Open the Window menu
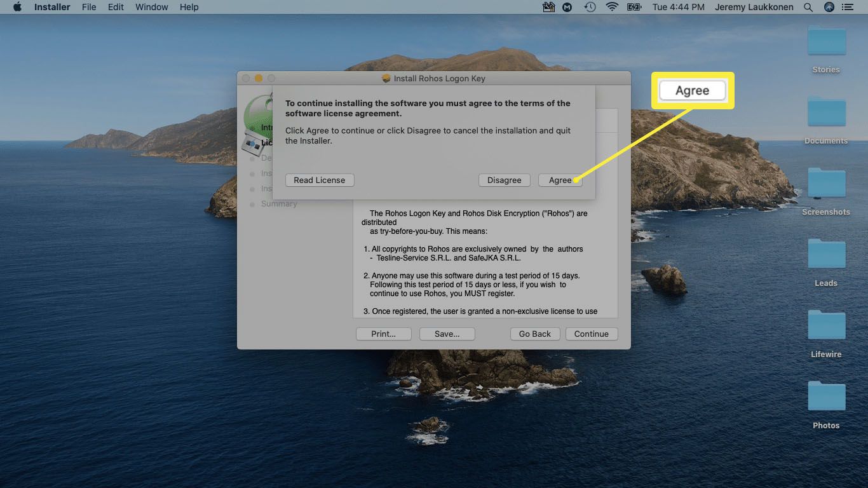Viewport: 868px width, 488px height. point(152,7)
